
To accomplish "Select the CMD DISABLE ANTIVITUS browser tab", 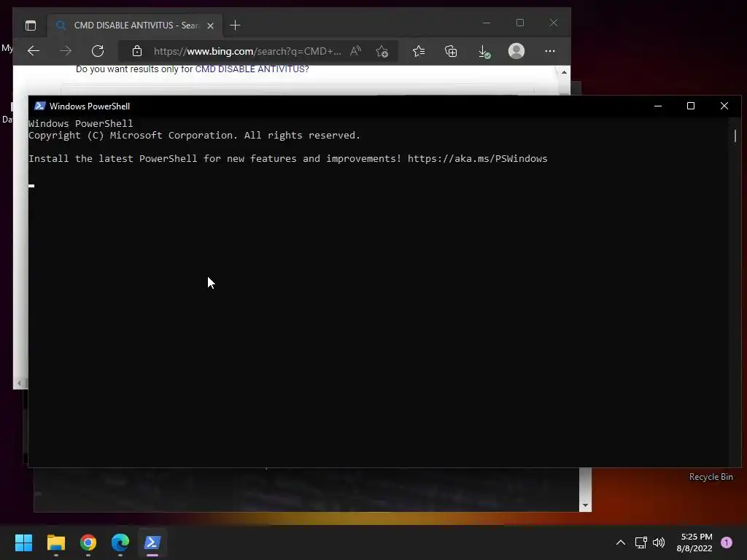I will point(135,26).
